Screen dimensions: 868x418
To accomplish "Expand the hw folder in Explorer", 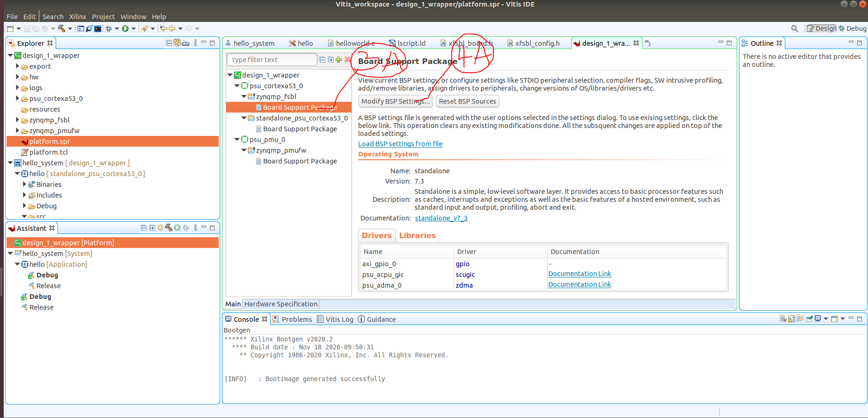I will pyautogui.click(x=17, y=77).
